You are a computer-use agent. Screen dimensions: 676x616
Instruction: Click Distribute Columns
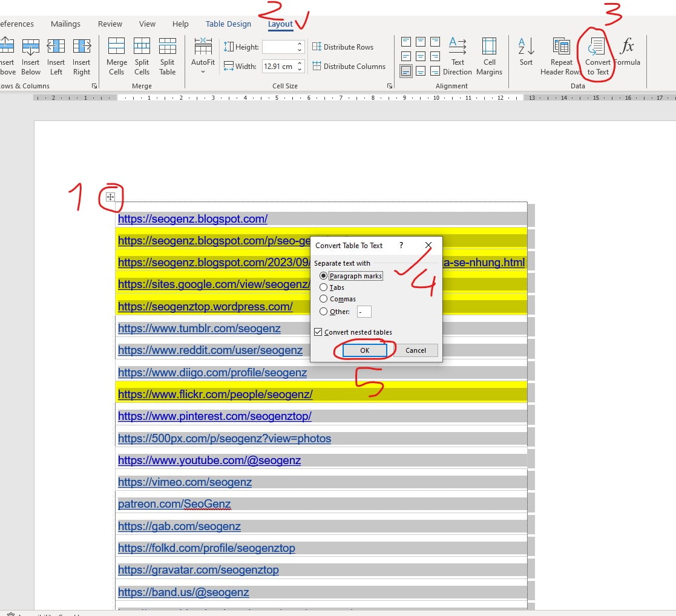click(349, 66)
